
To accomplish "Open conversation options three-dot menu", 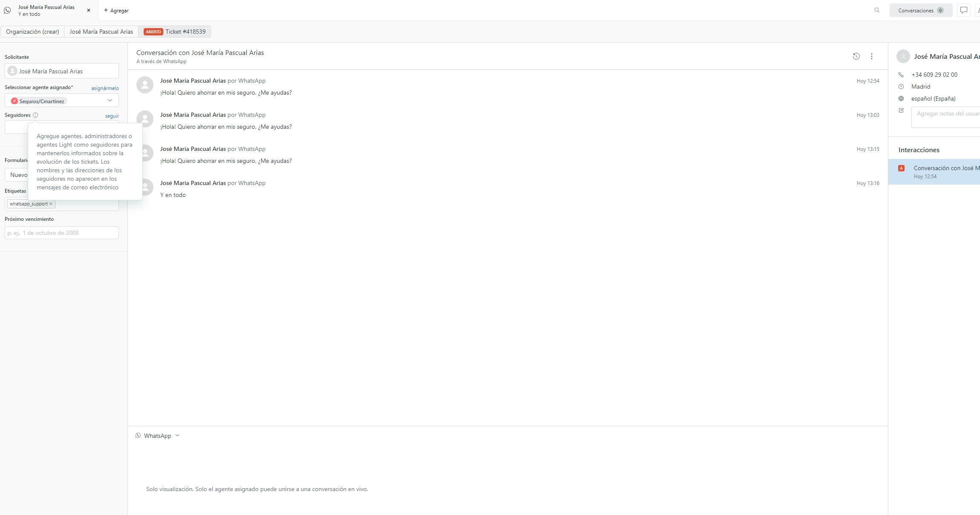I will coord(871,56).
